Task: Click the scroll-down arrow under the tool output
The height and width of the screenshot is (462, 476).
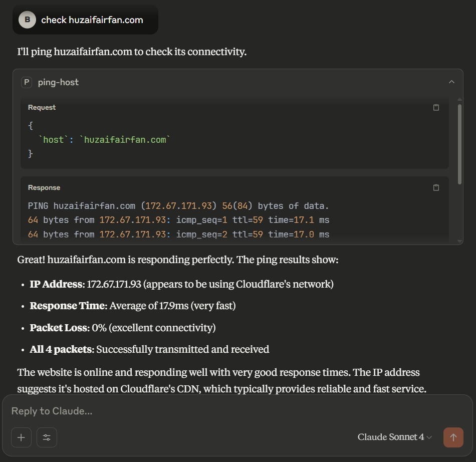Action: click(x=460, y=242)
